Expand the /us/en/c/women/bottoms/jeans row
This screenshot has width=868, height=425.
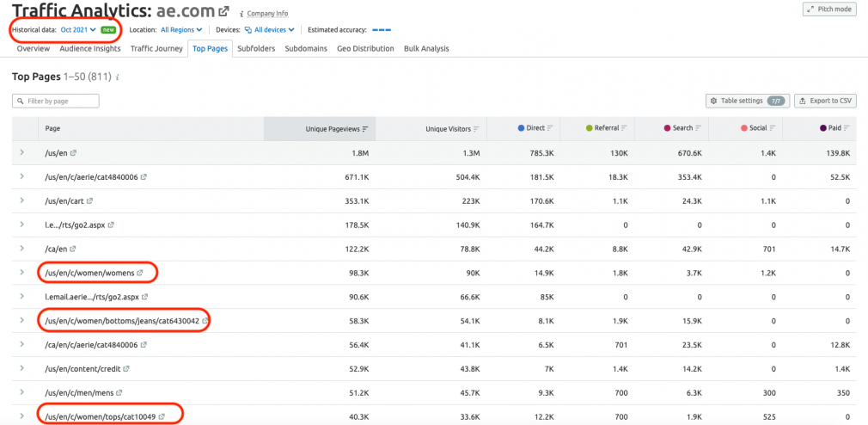[x=22, y=320]
